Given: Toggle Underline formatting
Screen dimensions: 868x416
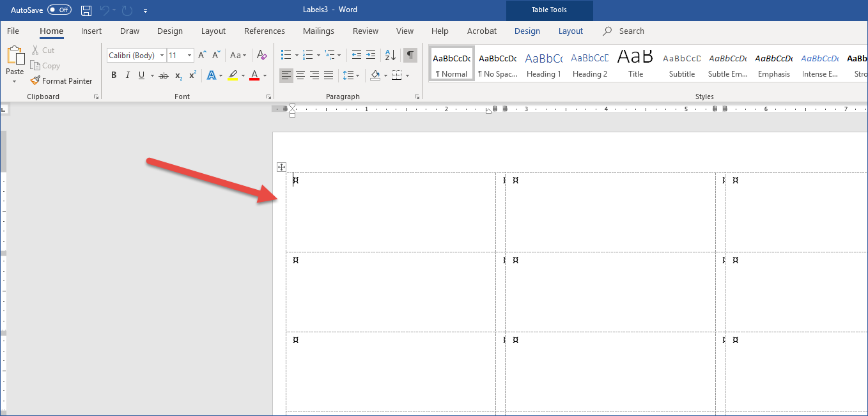Looking at the screenshot, I should coord(141,75).
